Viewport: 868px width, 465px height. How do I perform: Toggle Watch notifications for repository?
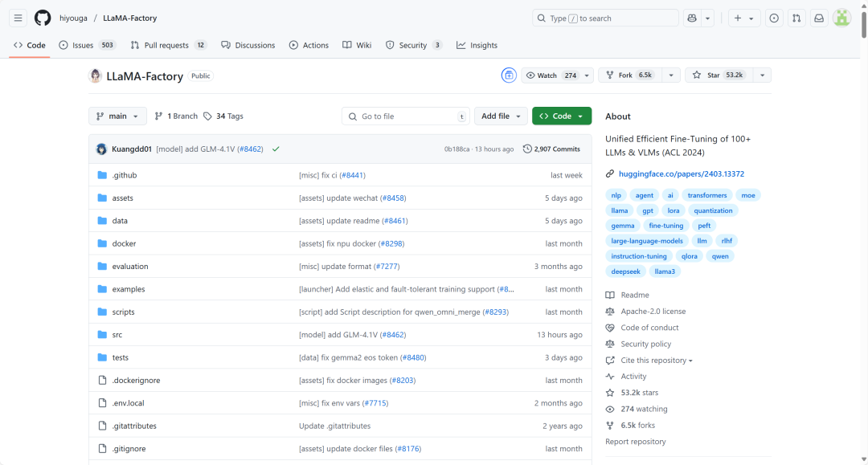[551, 75]
